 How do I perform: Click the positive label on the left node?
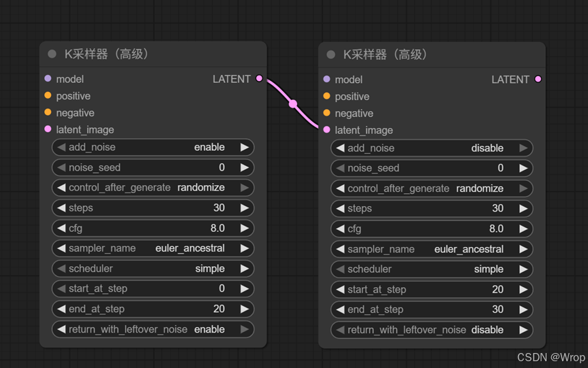(x=73, y=96)
